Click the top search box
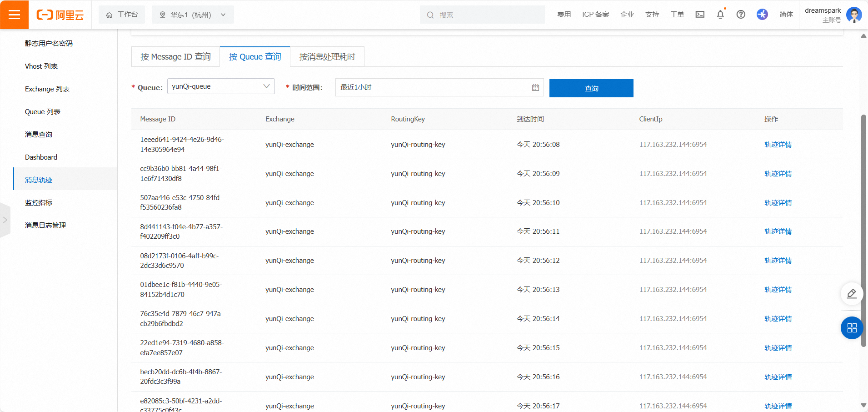Viewport: 868px width, 412px height. [x=482, y=15]
